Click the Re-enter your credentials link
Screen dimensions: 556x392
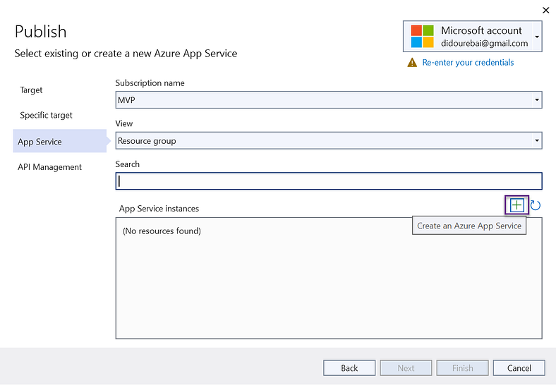tap(468, 63)
